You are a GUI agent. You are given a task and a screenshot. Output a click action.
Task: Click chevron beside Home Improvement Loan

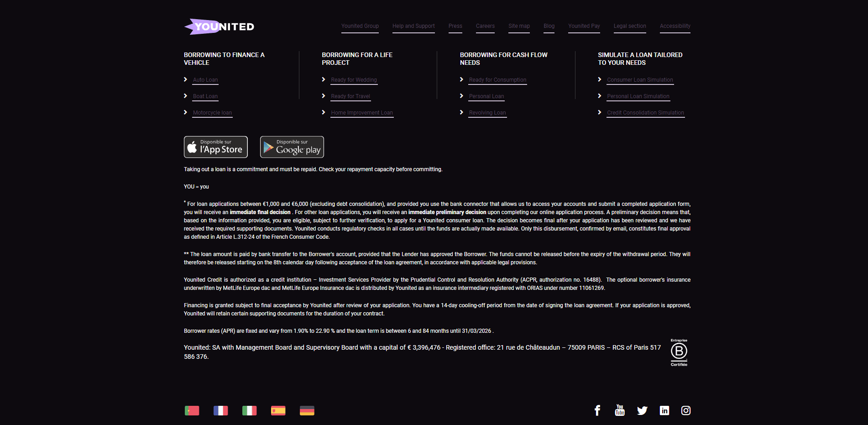[x=324, y=112]
